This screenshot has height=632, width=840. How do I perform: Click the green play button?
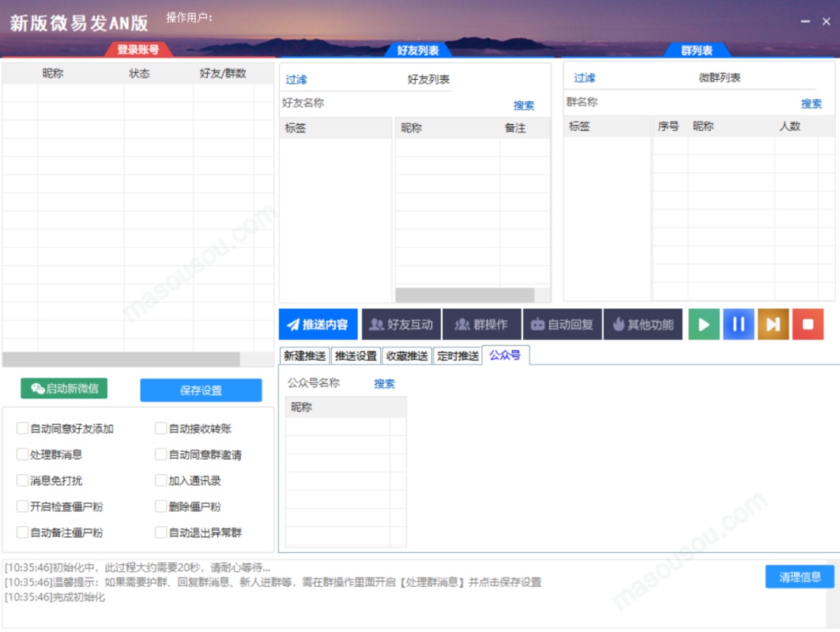703,324
